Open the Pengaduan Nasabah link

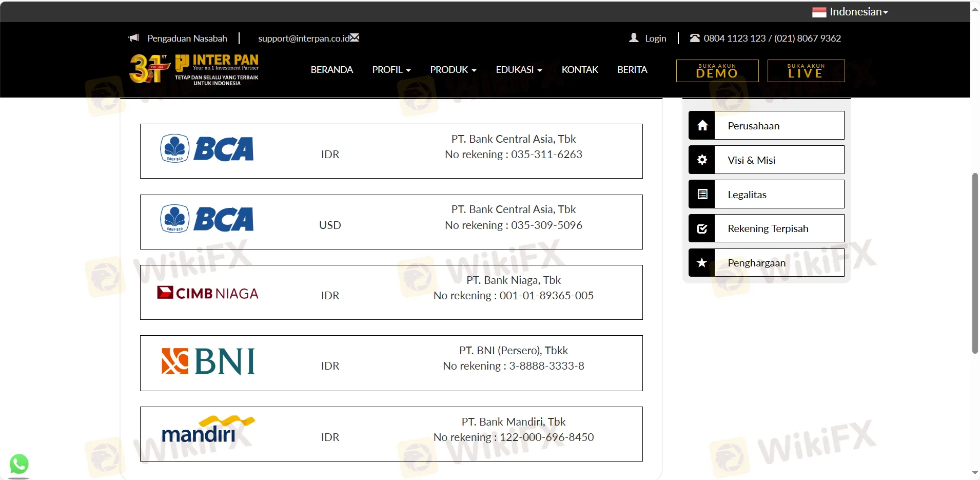click(187, 39)
